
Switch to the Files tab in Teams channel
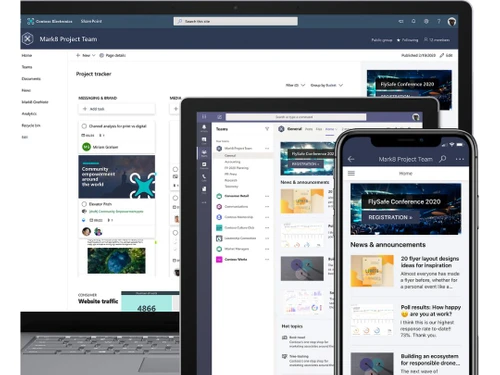tap(319, 129)
